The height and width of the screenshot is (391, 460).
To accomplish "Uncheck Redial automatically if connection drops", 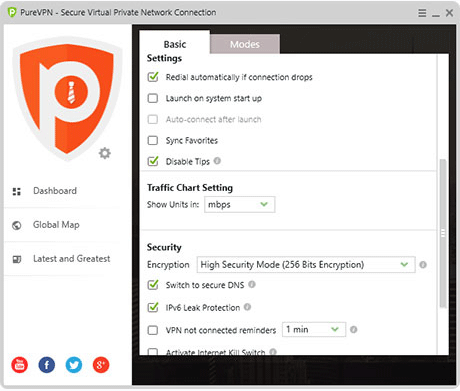I will [x=153, y=77].
